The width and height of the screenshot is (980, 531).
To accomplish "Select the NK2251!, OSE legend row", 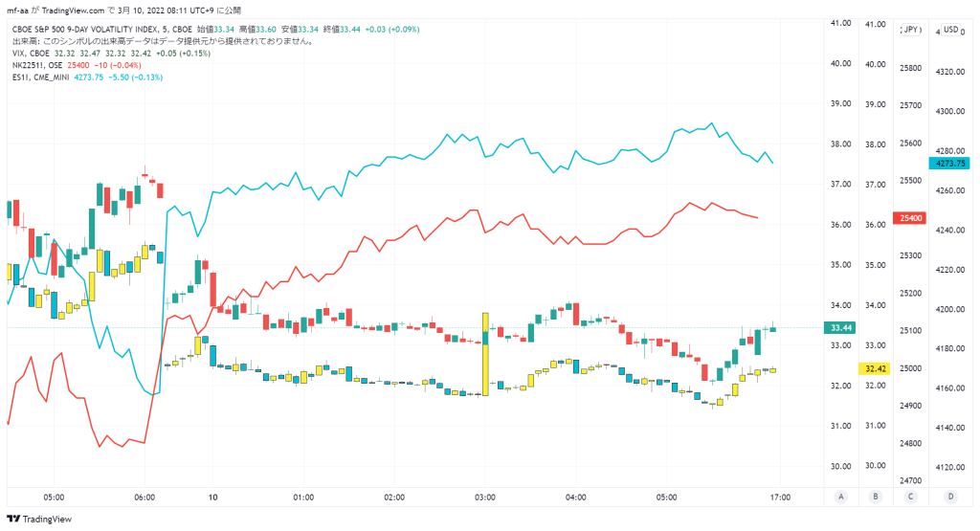I will [x=77, y=66].
